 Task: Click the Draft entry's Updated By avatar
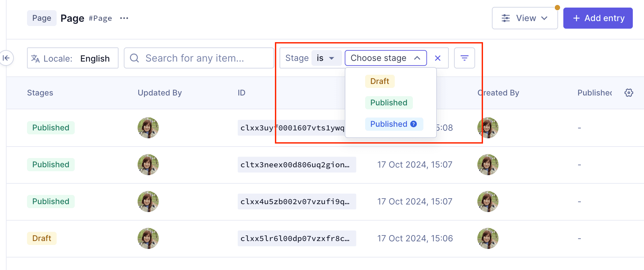(148, 238)
